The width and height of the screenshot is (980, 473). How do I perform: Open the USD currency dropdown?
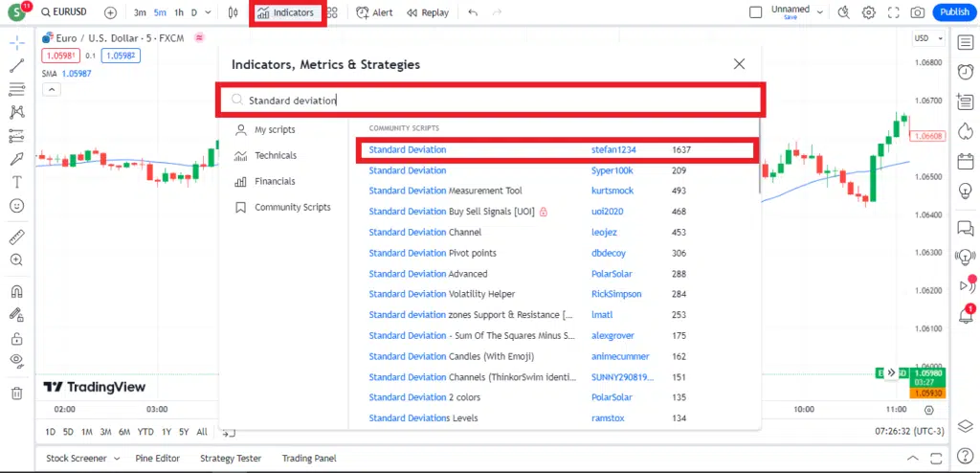(928, 38)
